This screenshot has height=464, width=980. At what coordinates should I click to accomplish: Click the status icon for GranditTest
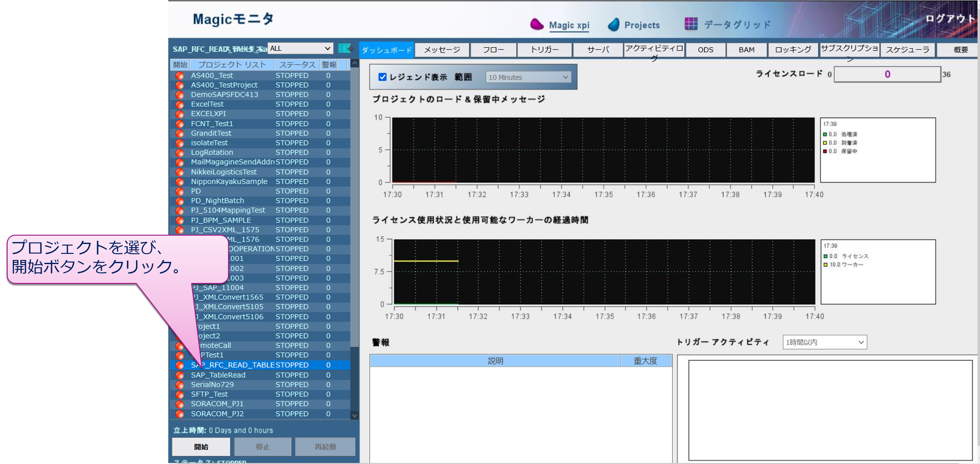point(179,133)
